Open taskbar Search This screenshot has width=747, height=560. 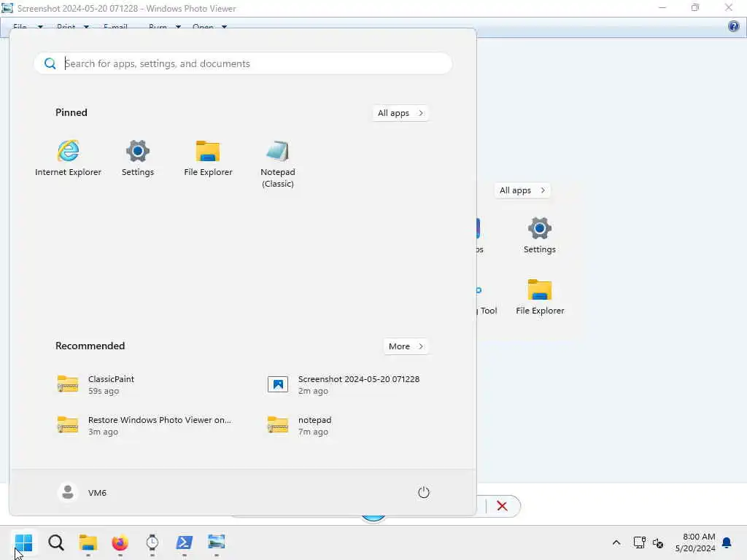pos(55,542)
